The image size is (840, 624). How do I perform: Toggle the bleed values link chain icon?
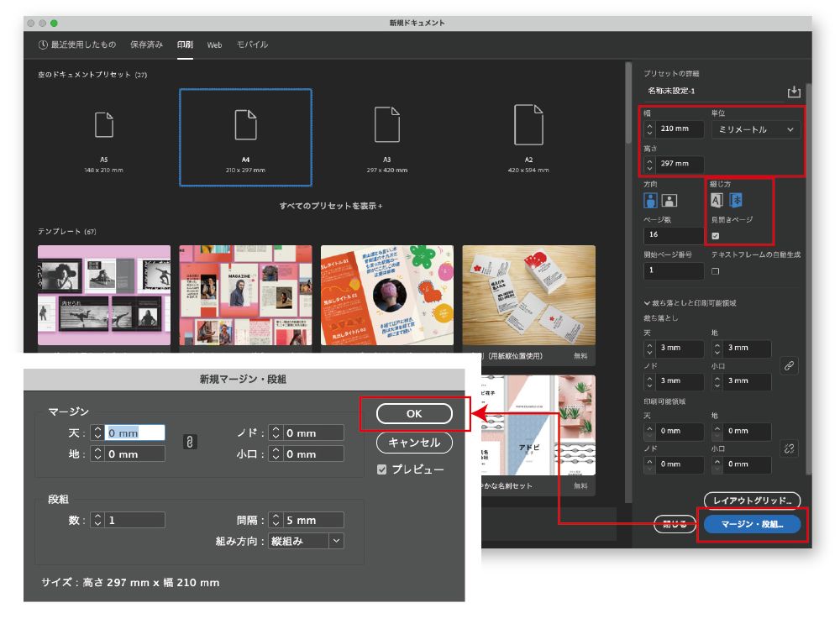tap(789, 365)
